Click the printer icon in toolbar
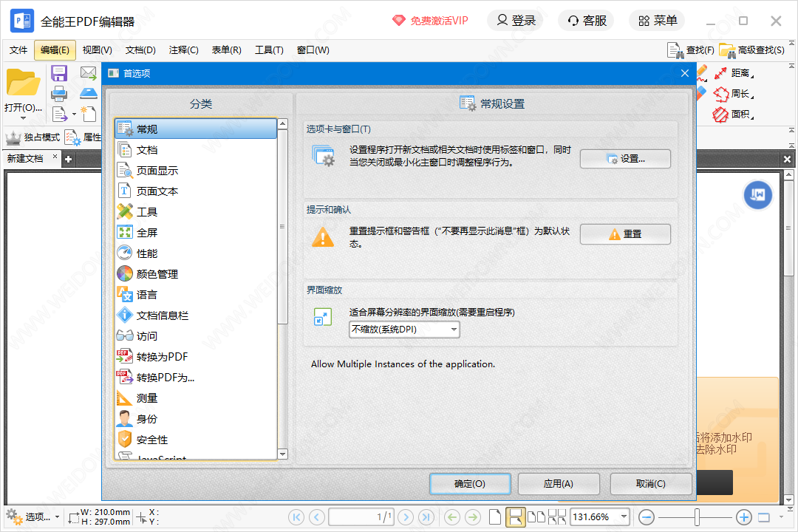Screen dimensions: 798x532 tap(59, 94)
